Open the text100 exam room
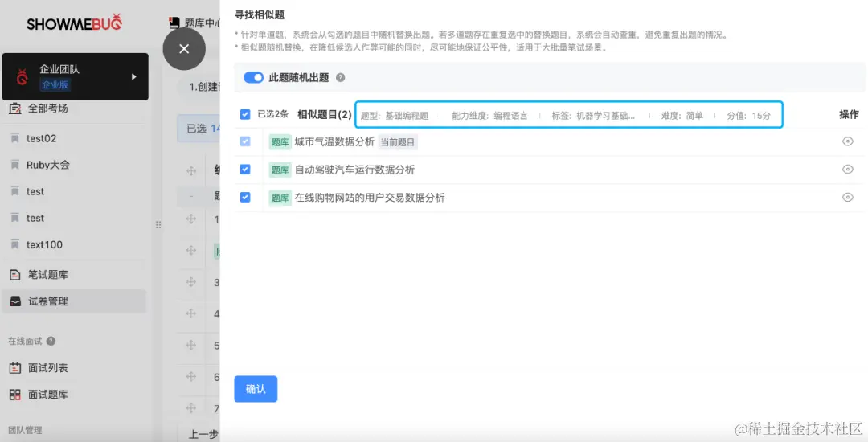Image resolution: width=868 pixels, height=442 pixels. click(44, 244)
